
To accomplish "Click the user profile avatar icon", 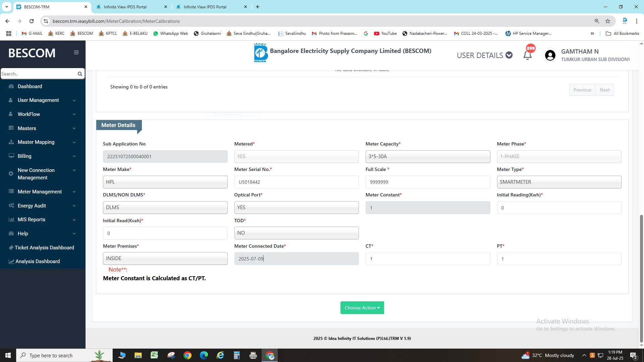I will click(550, 55).
